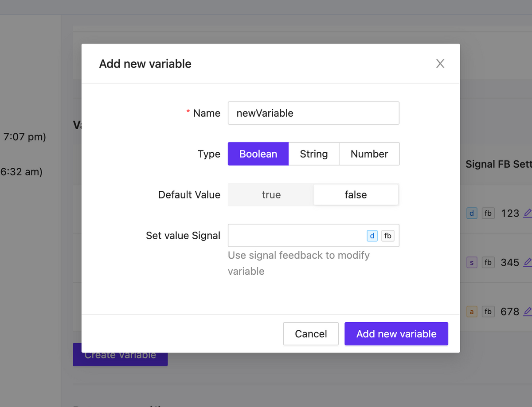Set Default Value to false
Image resolution: width=532 pixels, height=407 pixels.
(x=356, y=195)
